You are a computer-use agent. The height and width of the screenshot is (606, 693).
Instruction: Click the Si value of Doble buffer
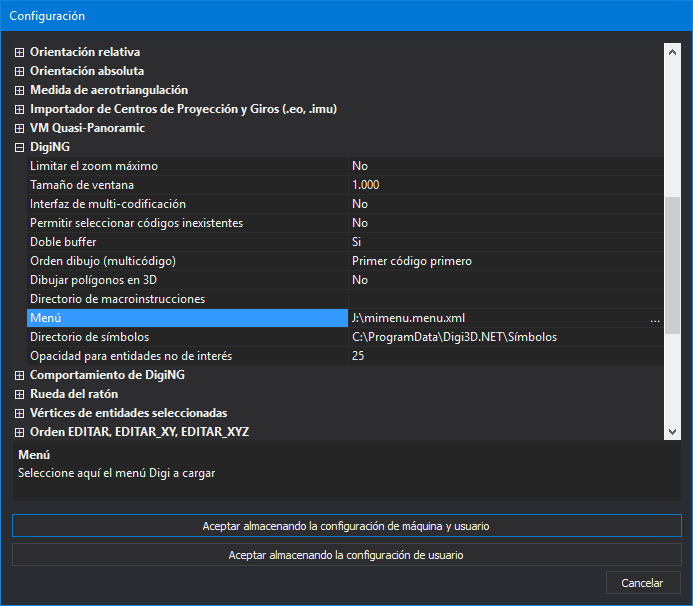506,242
